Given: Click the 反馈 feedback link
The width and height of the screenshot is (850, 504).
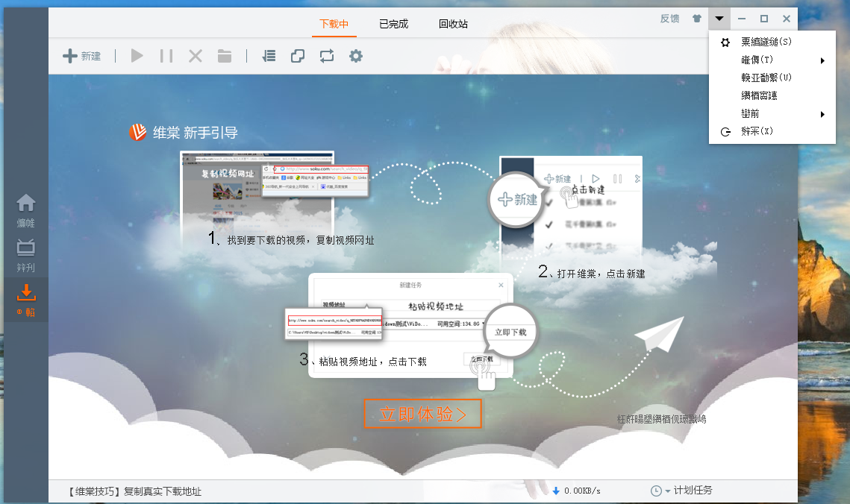Looking at the screenshot, I should click(670, 19).
